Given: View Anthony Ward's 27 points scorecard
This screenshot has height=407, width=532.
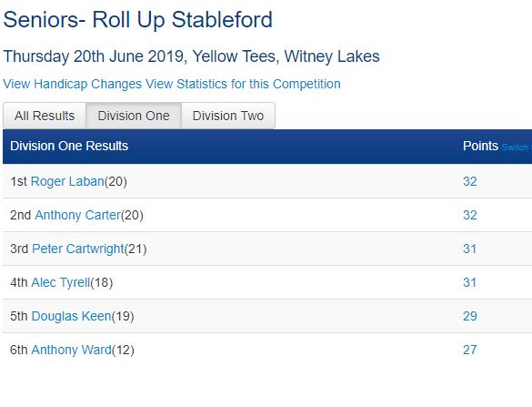Looking at the screenshot, I should coord(470,350).
